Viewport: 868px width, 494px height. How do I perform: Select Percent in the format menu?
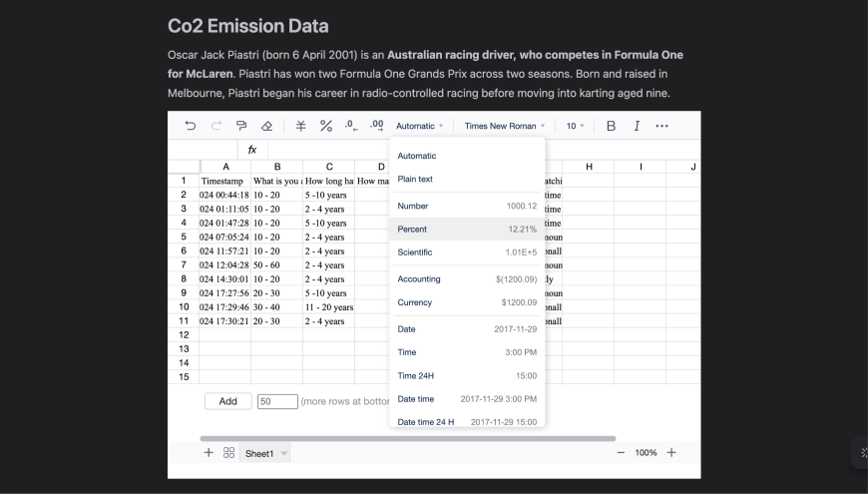[x=467, y=230]
